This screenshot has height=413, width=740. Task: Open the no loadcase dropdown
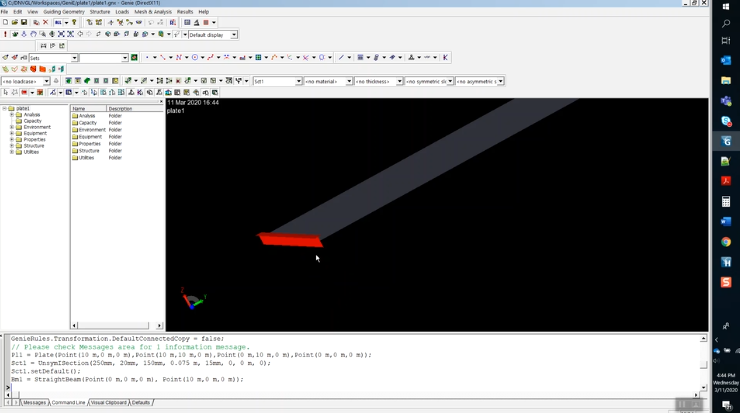point(46,81)
